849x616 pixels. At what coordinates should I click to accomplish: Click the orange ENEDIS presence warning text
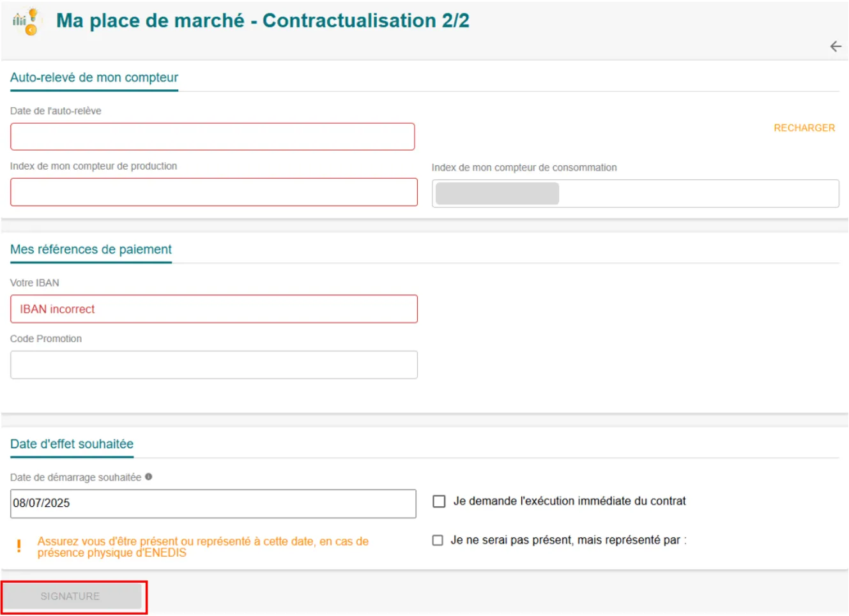click(203, 547)
